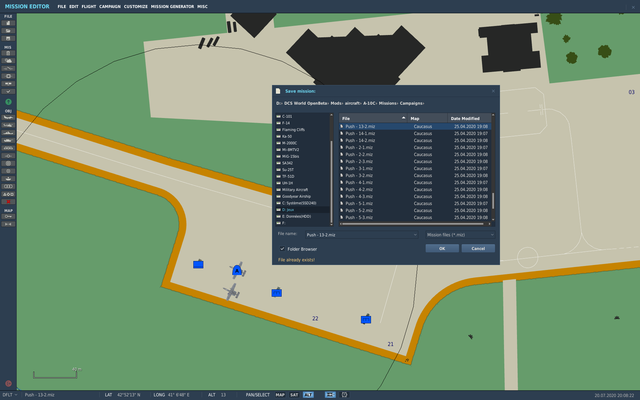This screenshot has width=640, height=400.
Task: Open the weather cloud icon
Action: point(8,61)
